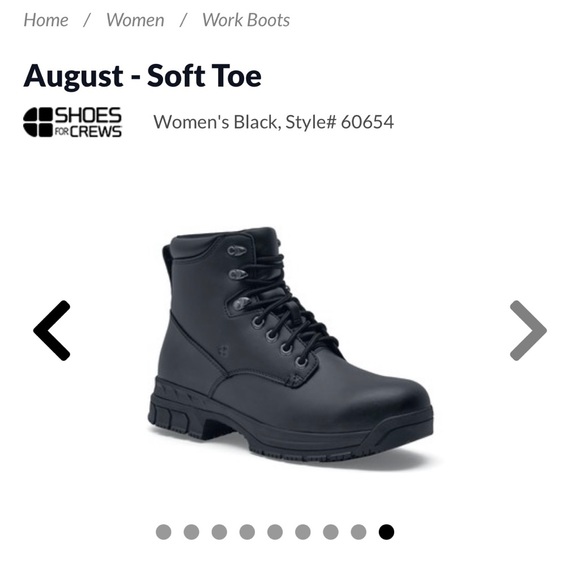Select the eighth carousel dot
Screen dimensions: 580x580
coord(359,532)
